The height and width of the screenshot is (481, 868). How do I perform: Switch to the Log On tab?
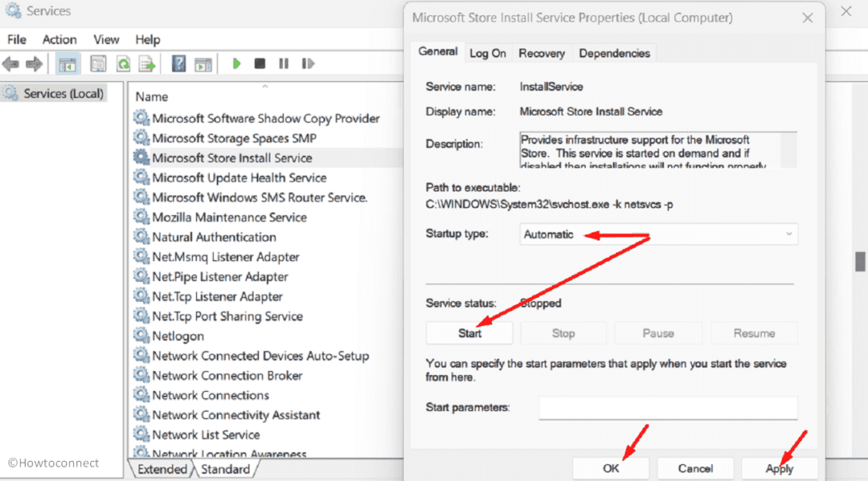coord(488,53)
